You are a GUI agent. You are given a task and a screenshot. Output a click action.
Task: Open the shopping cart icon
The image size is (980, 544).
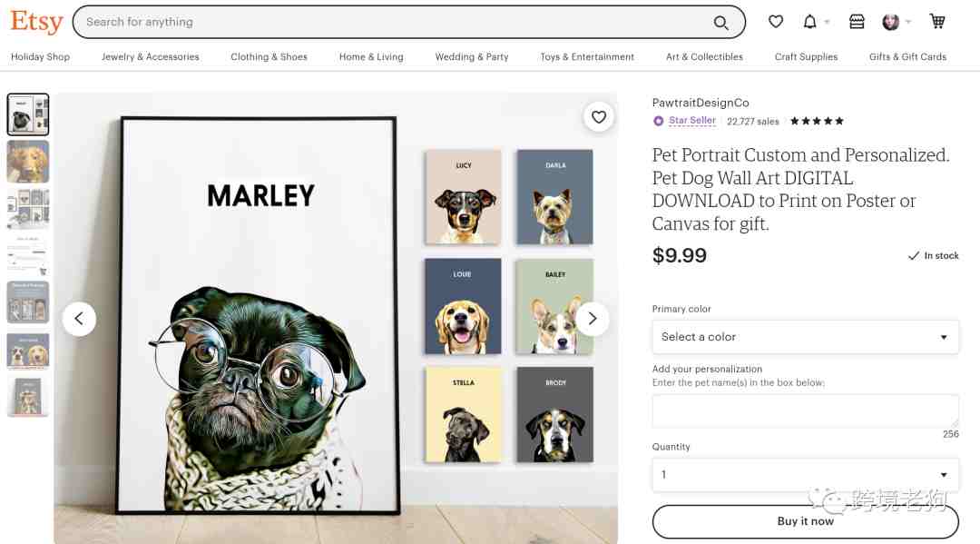coord(936,22)
